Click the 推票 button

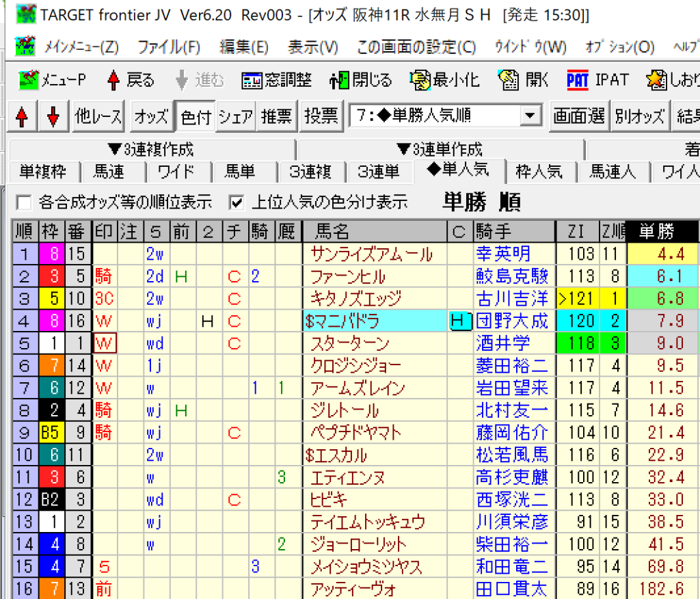pos(276,117)
